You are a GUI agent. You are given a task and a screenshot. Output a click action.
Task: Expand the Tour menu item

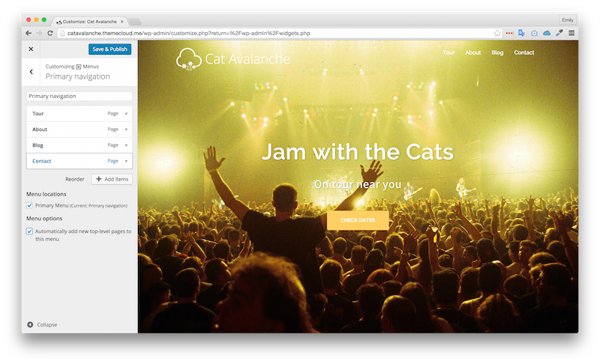tap(126, 113)
